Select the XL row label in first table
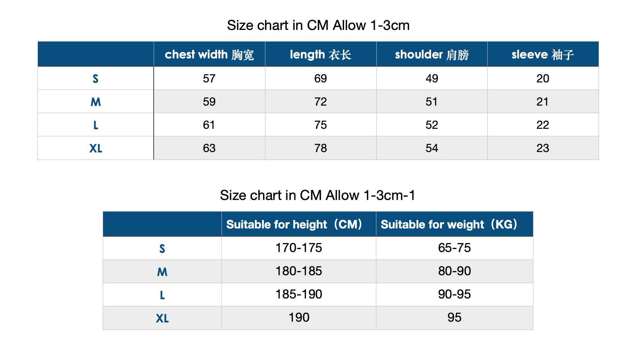The height and width of the screenshot is (364, 638). pos(96,148)
